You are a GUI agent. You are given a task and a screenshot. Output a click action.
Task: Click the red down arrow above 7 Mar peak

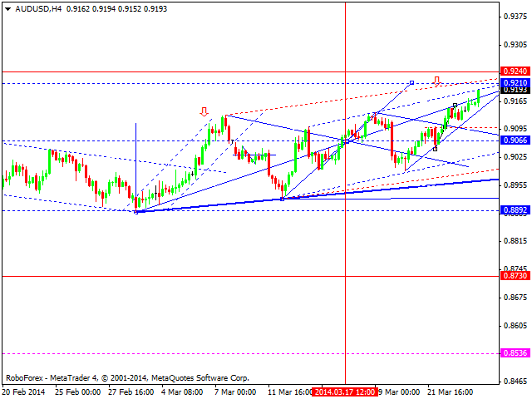pos(204,111)
